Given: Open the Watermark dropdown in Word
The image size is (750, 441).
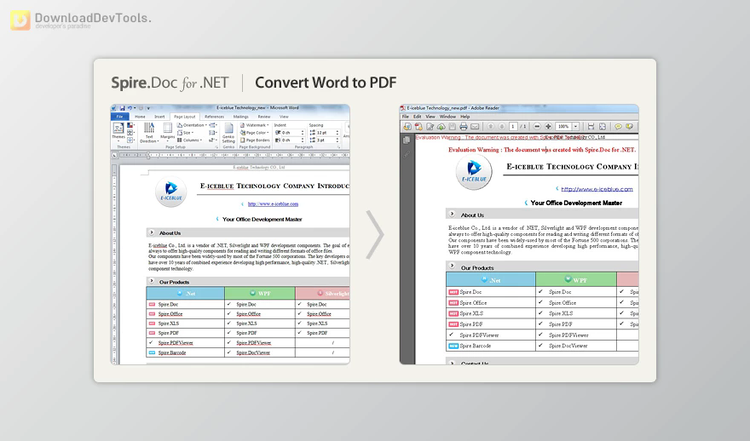Looking at the screenshot, I should tap(255, 125).
